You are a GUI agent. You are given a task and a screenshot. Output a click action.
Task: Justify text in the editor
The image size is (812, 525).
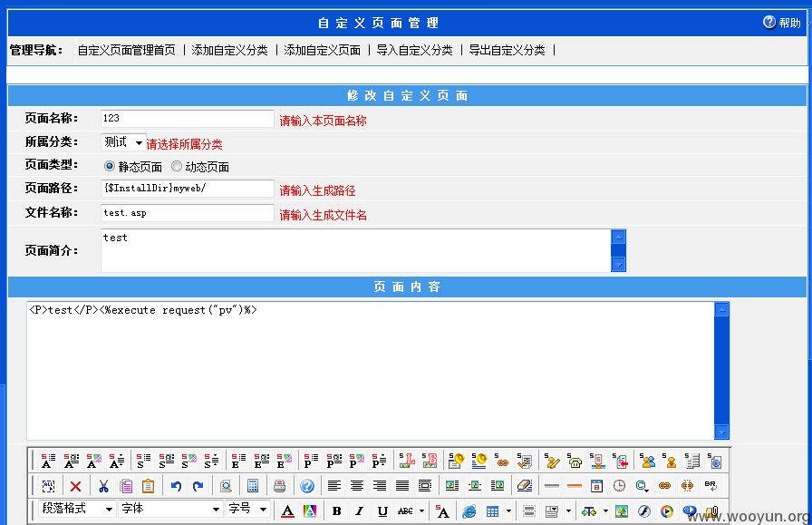click(402, 486)
